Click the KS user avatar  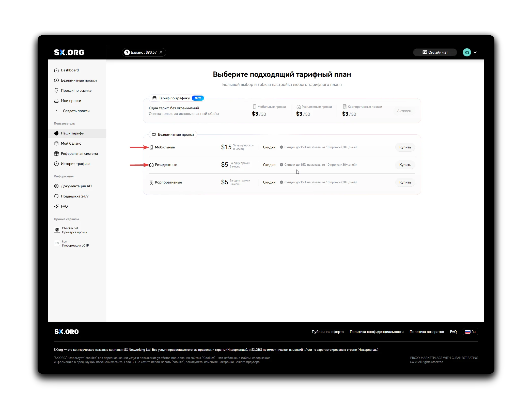click(x=467, y=52)
